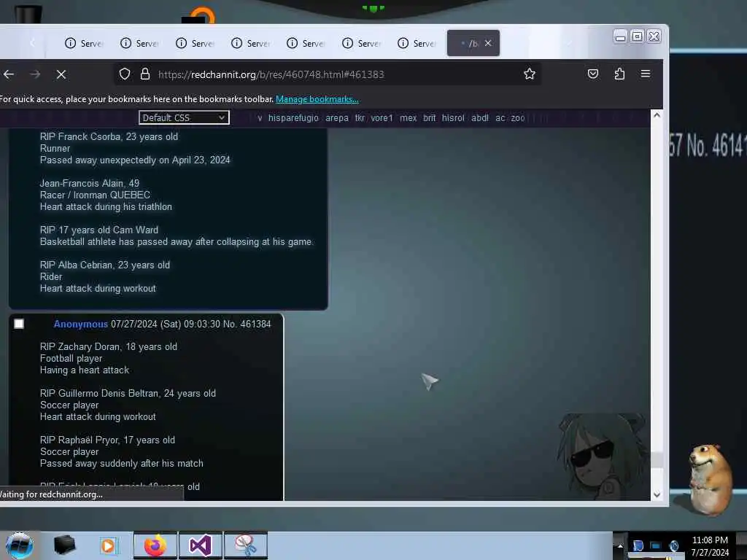
Task: Go to the ac board link
Action: pyautogui.click(x=500, y=118)
